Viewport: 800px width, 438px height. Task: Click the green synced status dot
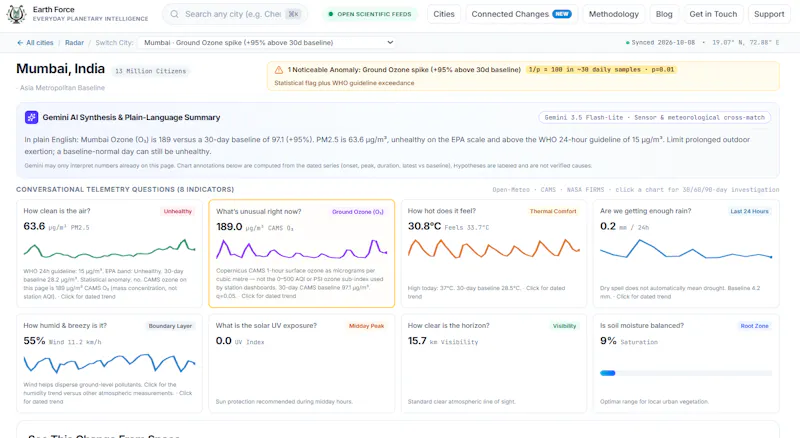pyautogui.click(x=628, y=43)
